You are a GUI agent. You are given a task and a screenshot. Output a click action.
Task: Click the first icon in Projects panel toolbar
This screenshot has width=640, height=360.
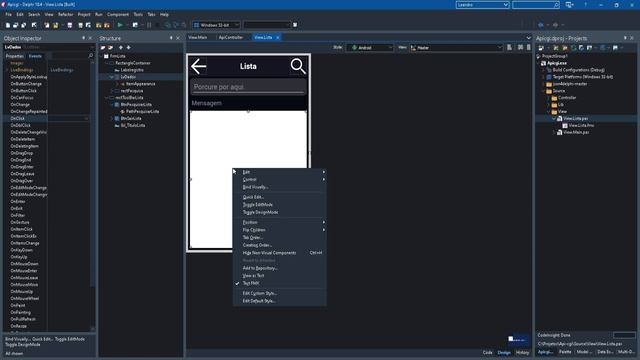pos(541,48)
